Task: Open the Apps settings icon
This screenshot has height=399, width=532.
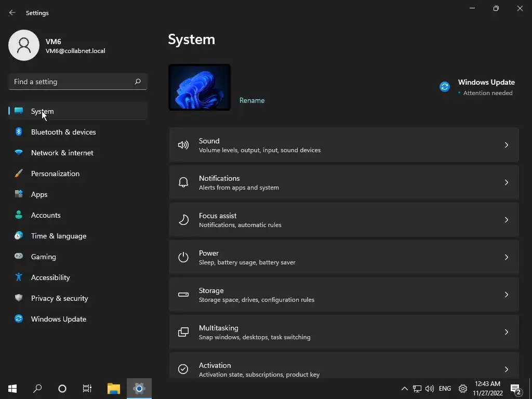Action: pos(19,194)
